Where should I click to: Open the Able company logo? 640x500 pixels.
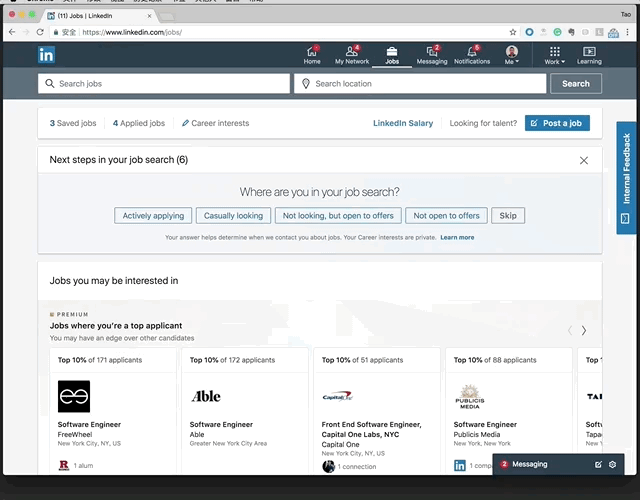pyautogui.click(x=206, y=396)
